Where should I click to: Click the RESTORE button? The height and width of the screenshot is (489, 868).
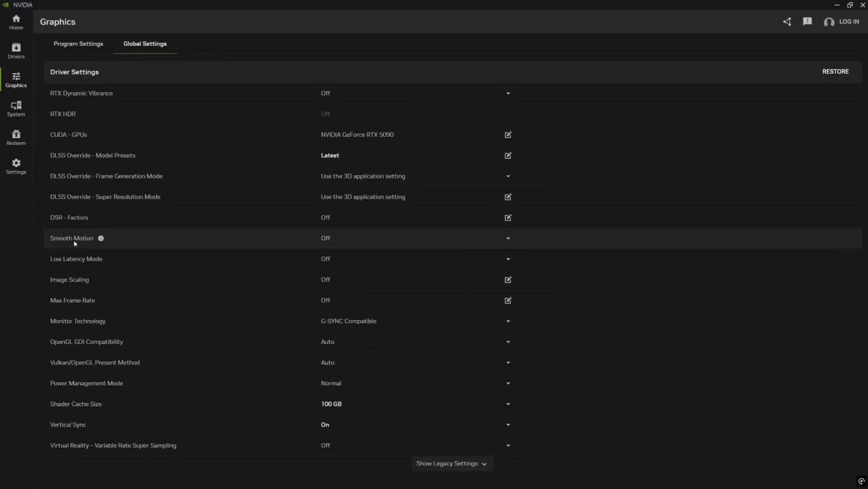835,72
